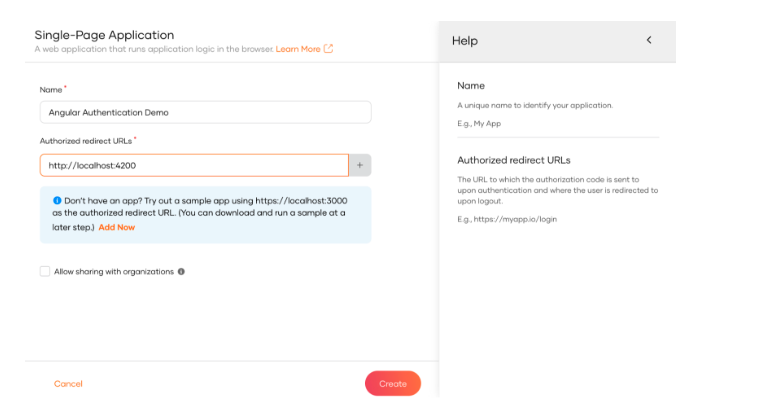The height and width of the screenshot is (415, 762).
Task: Enable the Allow sharing with organizations checkbox
Action: pyautogui.click(x=45, y=271)
